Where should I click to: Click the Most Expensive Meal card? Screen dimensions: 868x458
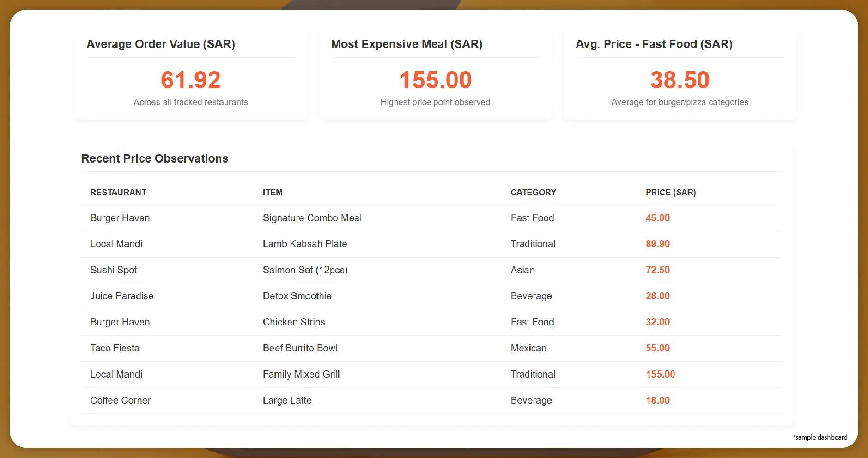(x=435, y=74)
